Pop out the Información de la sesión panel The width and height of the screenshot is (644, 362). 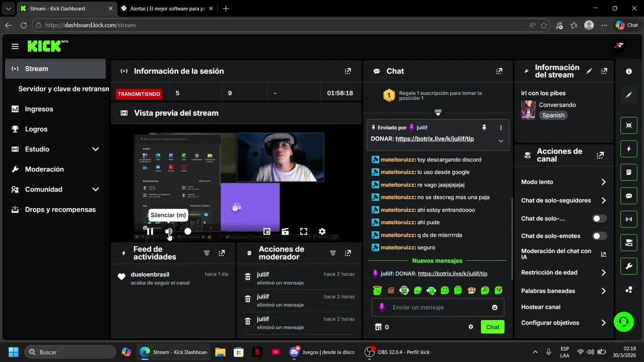pos(348,71)
